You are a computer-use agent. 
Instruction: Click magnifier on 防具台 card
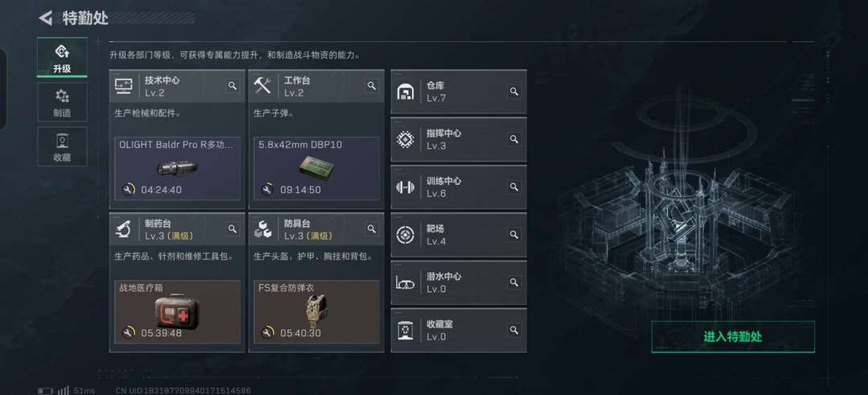(371, 228)
